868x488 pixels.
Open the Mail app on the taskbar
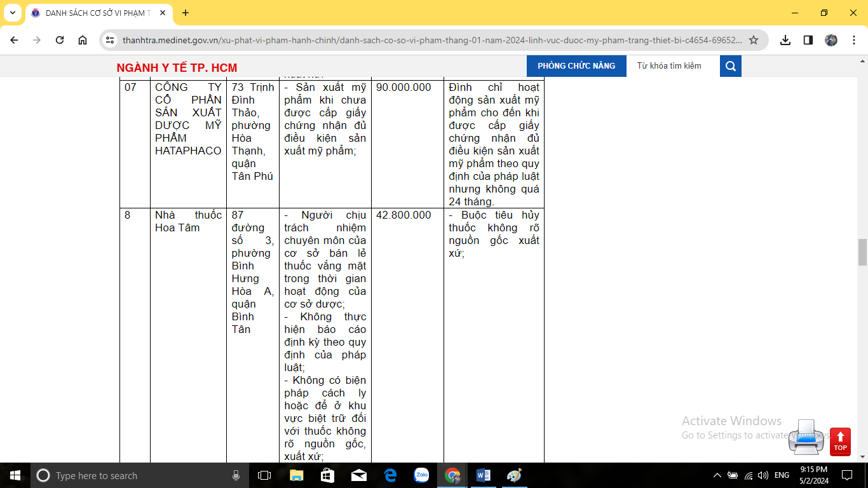358,475
